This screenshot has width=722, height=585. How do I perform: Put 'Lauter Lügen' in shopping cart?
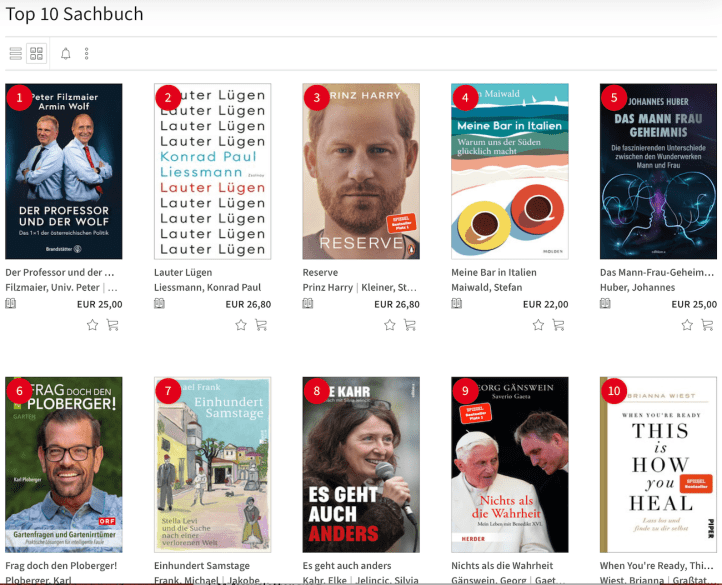(261, 325)
